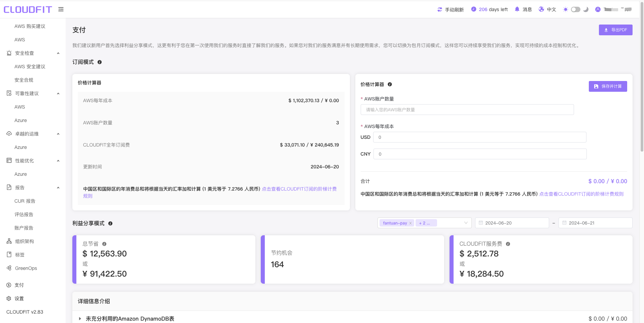
Task: Click the 消息 messages label
Action: 527,9
